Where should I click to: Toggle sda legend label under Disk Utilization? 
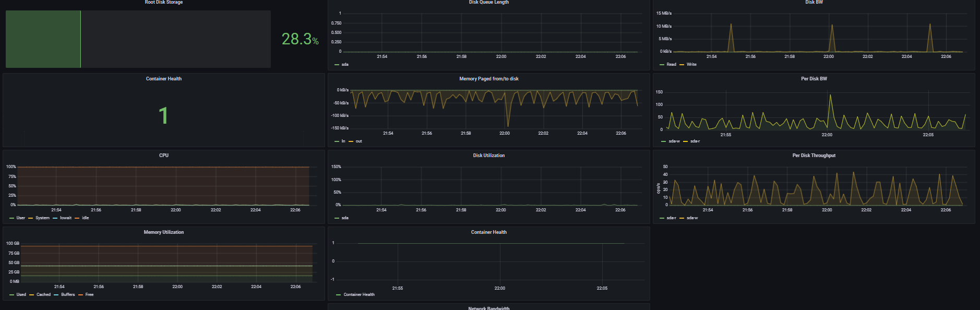click(345, 218)
